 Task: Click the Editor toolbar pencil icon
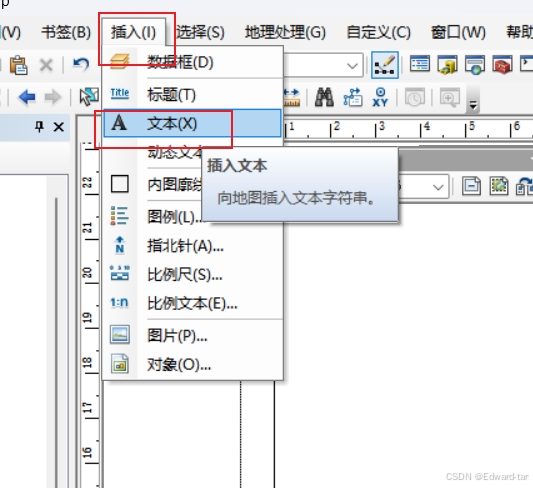tap(385, 65)
